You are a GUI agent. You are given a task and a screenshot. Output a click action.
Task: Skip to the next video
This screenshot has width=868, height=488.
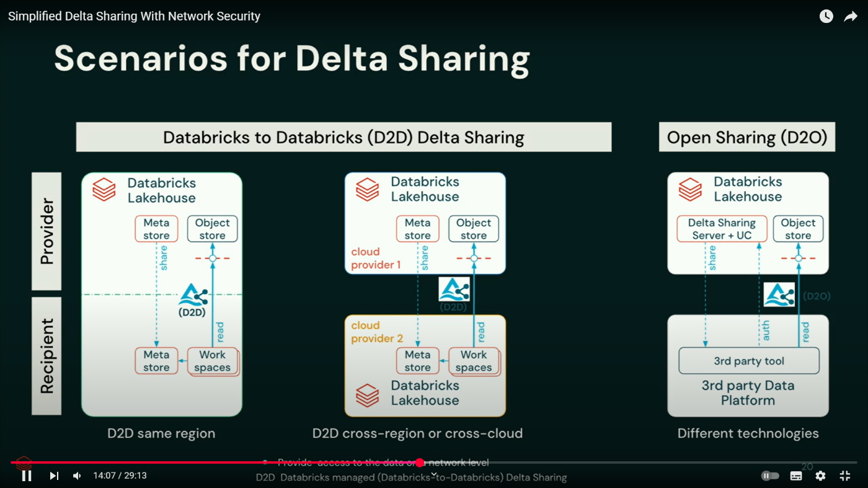point(54,476)
